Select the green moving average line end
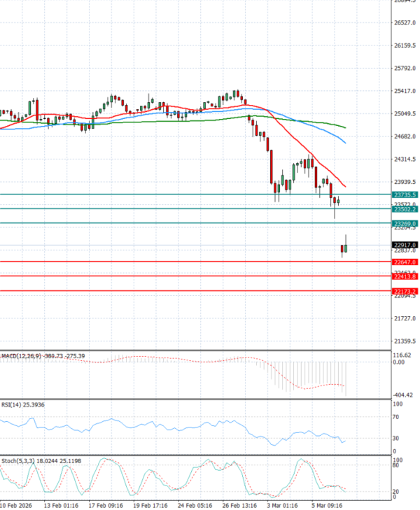This screenshot has height=510, width=420. [346, 127]
